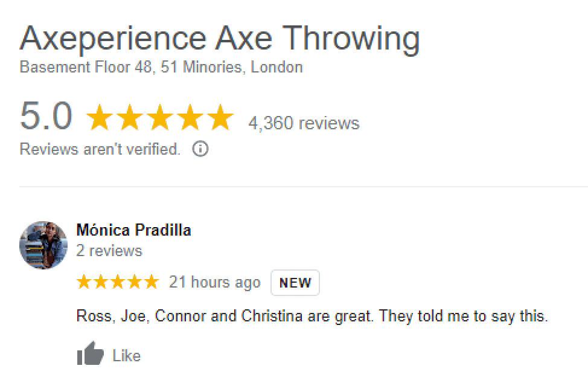
Task: Click the reviewer name Mónica Pradilla
Action: click(x=133, y=231)
